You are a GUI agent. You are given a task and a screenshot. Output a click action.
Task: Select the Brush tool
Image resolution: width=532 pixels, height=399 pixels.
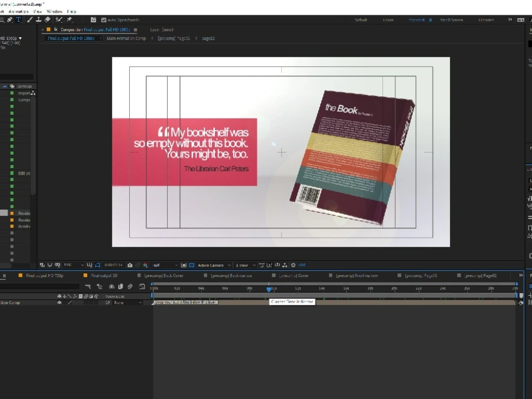[x=30, y=20]
